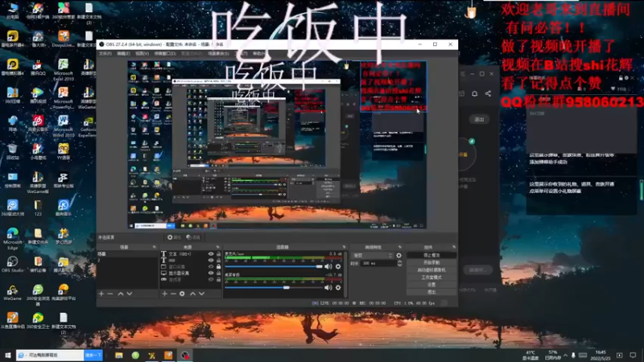Open source Filters button above panels
This screenshot has width=644, height=362.
(x=193, y=237)
